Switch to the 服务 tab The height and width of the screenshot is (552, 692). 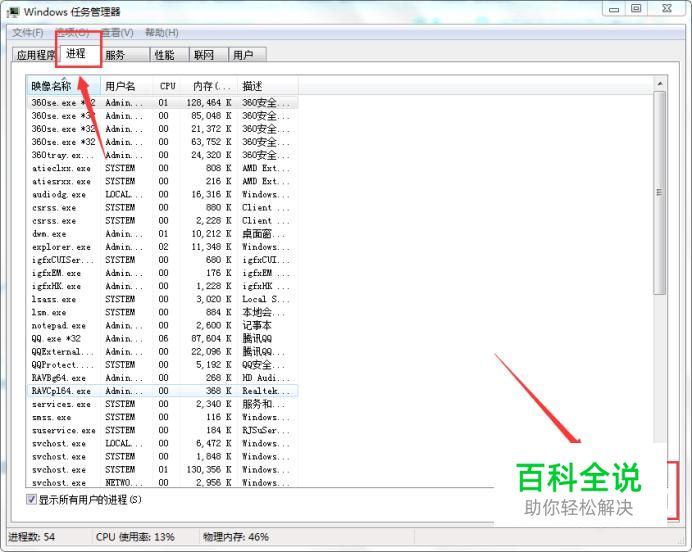pos(125,55)
